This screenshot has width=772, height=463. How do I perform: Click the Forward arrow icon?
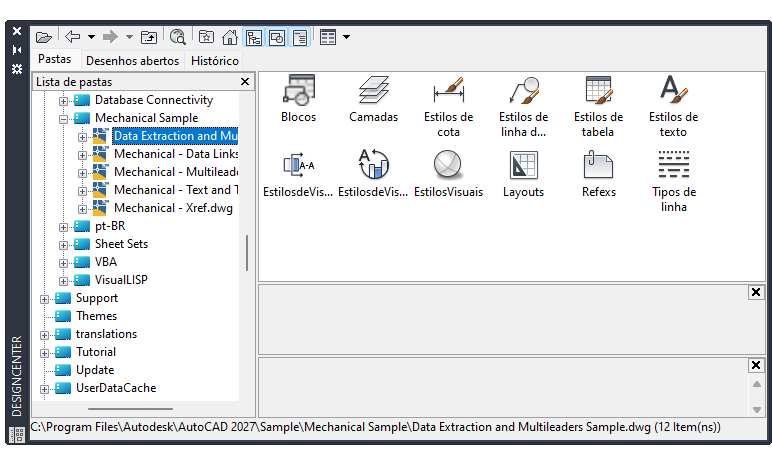point(110,37)
